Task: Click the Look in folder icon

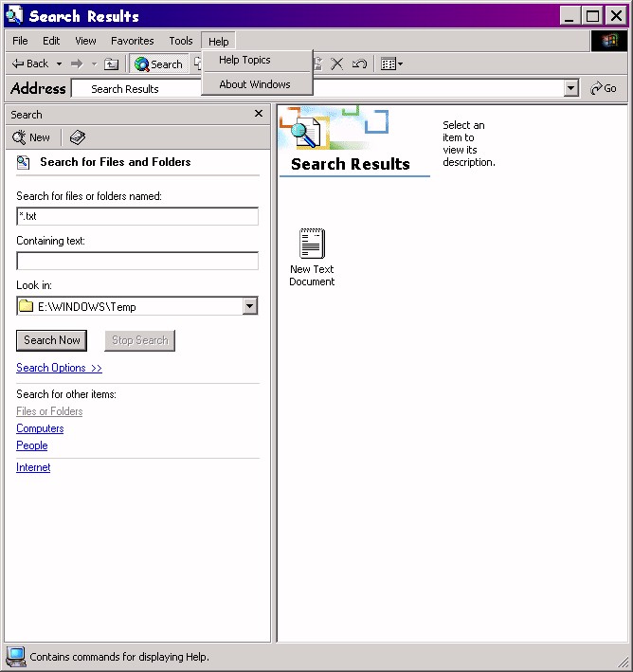Action: (27, 306)
